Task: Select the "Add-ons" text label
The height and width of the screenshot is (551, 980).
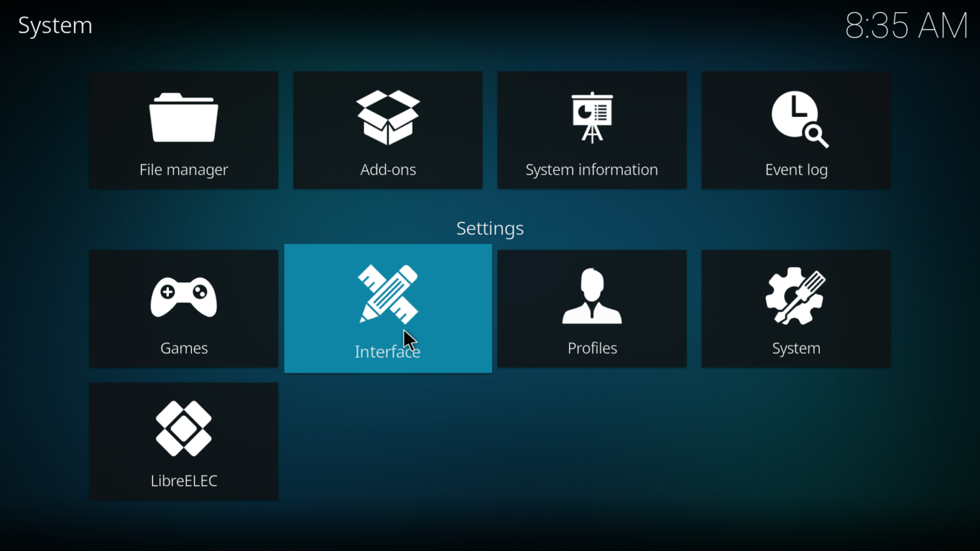Action: 388,170
